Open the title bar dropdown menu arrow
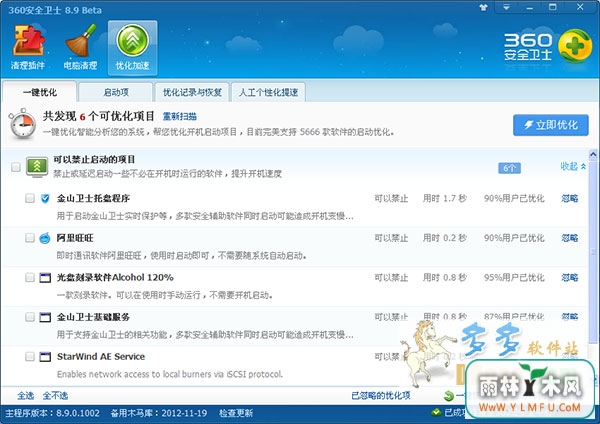600x424 pixels. (x=506, y=7)
